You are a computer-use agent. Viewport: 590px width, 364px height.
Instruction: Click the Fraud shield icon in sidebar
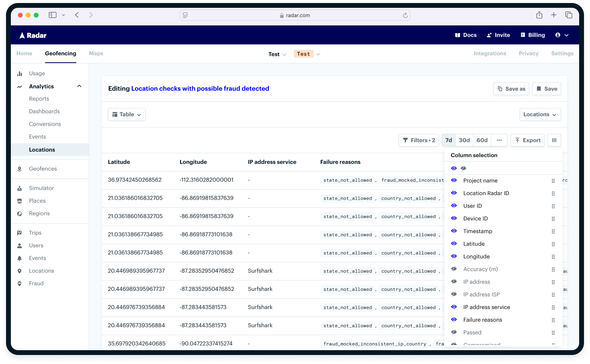coord(20,284)
